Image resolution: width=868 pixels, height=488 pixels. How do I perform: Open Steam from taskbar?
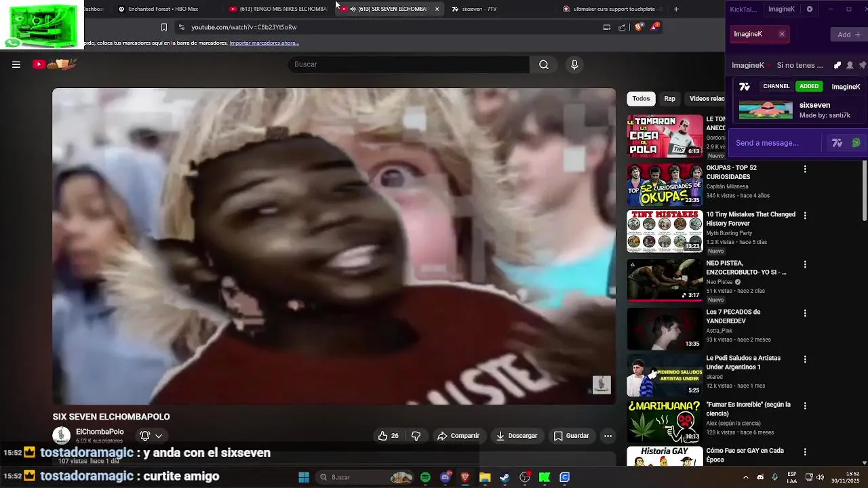pyautogui.click(x=505, y=477)
